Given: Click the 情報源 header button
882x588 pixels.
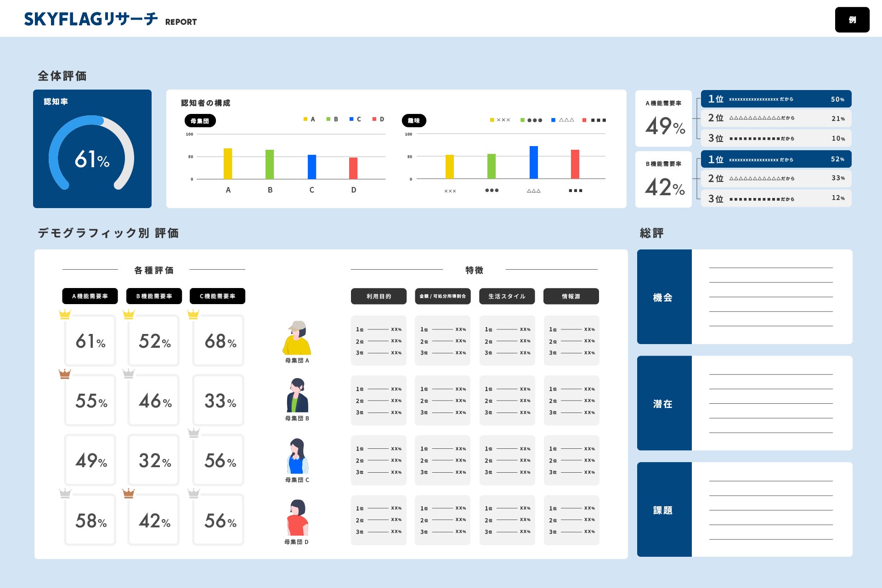Looking at the screenshot, I should tap(571, 296).
